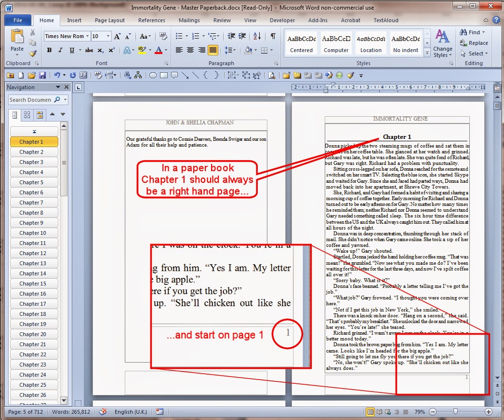Switch to Print Layout view
The height and width of the screenshot is (420, 504).
coord(370,412)
